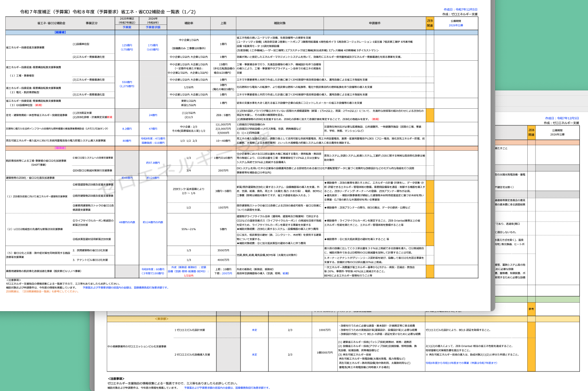Select the 補助率 column header
This screenshot has height=391, width=588.
pyautogui.click(x=189, y=23)
